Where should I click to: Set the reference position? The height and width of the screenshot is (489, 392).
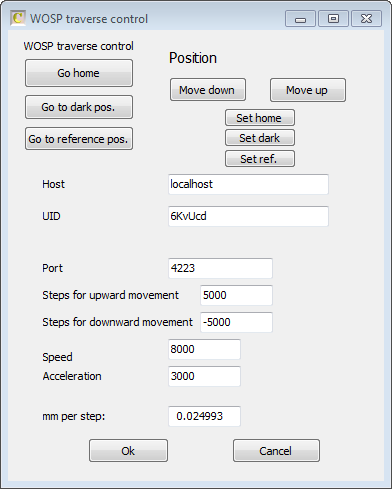[x=260, y=159]
